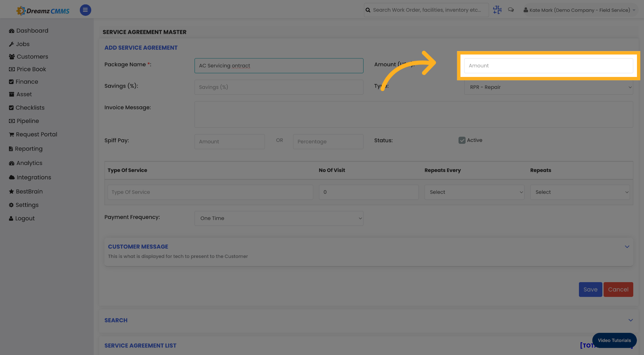644x355 pixels.
Task: Click inside the highlighted Amount field
Action: (548, 65)
